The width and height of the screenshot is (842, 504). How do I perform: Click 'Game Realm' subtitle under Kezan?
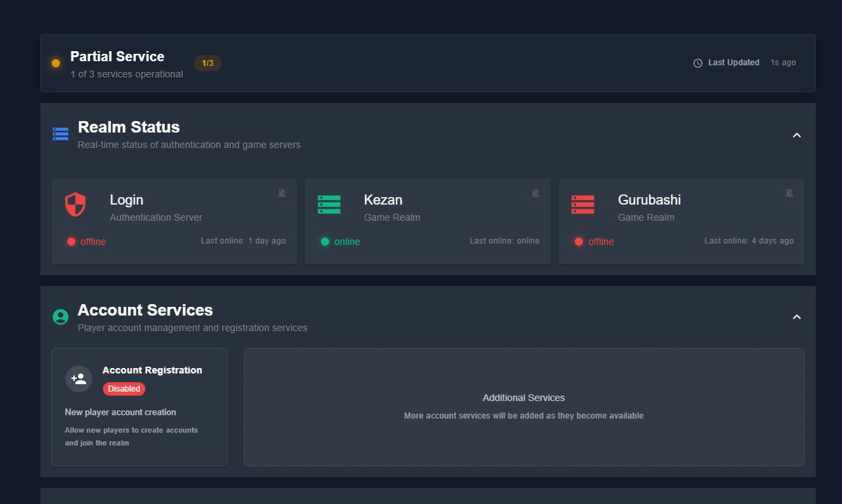pyautogui.click(x=392, y=217)
